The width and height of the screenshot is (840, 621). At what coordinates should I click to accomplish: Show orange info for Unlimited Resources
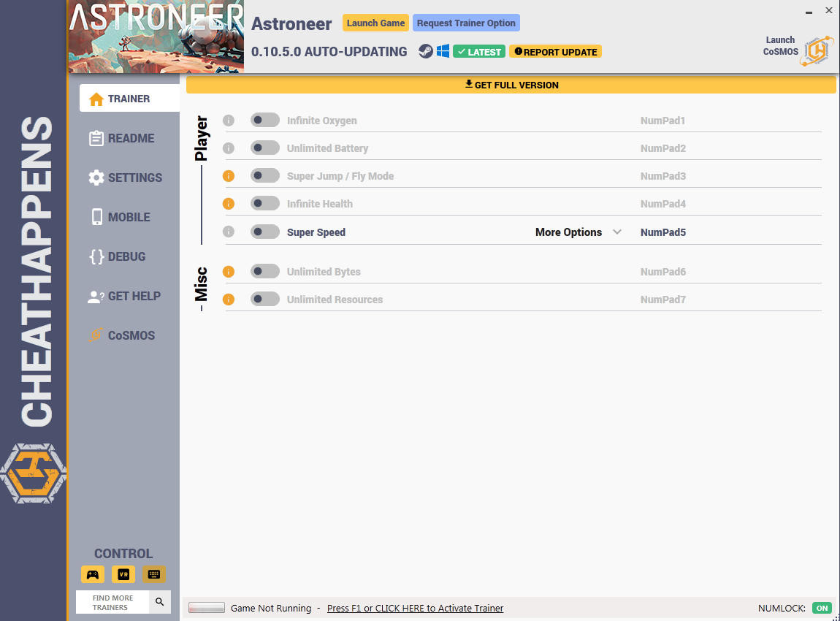228,299
